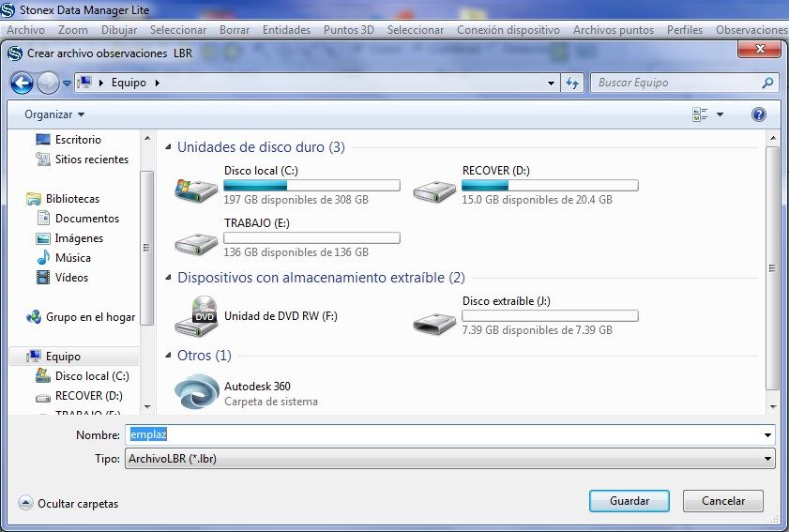Open the Nombre field dropdown arrow
The image size is (789, 532).
(767, 434)
